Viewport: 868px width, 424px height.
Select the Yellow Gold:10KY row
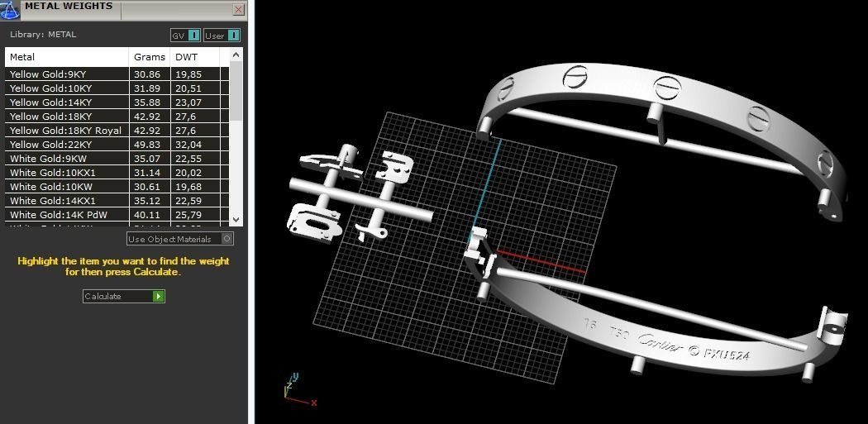pyautogui.click(x=117, y=88)
